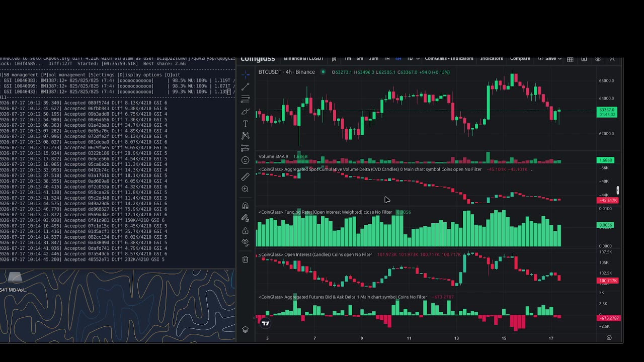Click the pane resize handle on price axis
The height and width of the screenshot is (362, 644).
[618, 191]
